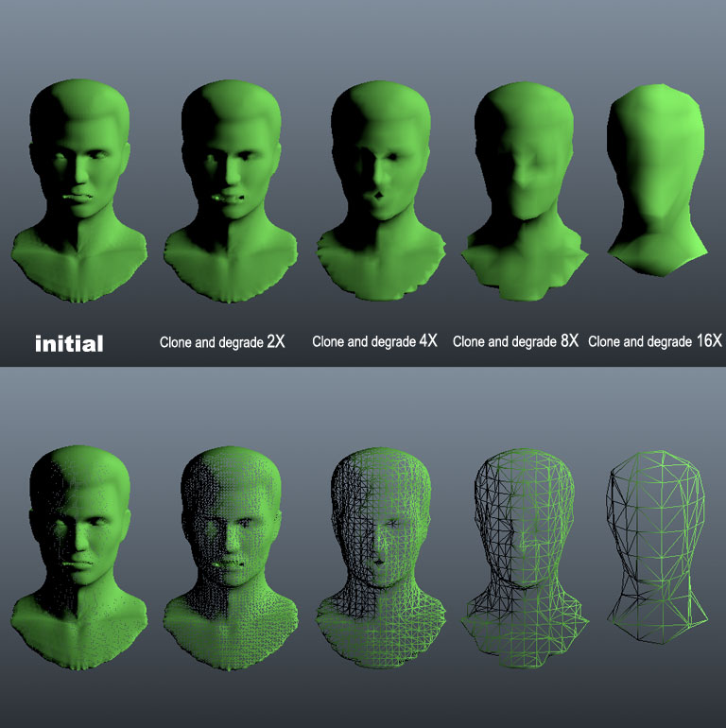
Task: Click the "Clone and degrade 8X" caption
Action: (x=515, y=341)
